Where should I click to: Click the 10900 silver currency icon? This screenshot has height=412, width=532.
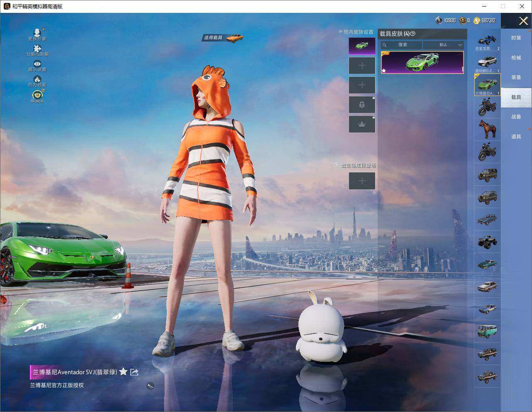click(x=439, y=20)
